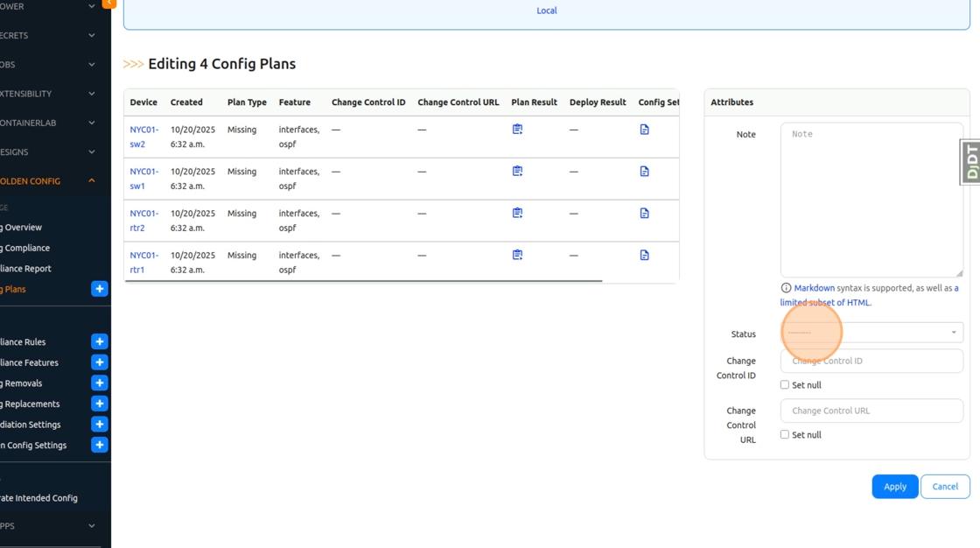Open the DJDT debug toolbar handle
Image resolution: width=980 pixels, height=548 pixels.
click(x=969, y=162)
